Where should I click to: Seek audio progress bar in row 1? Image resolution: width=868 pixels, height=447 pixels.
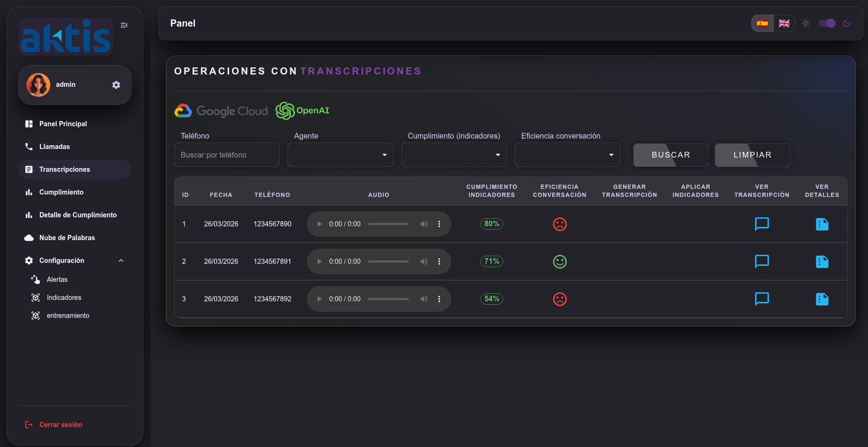coord(388,224)
